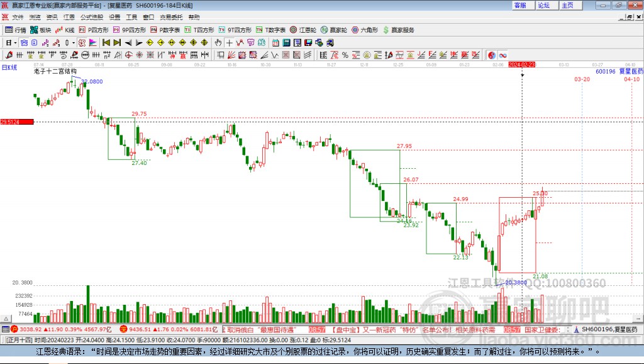The image size is (644, 364).
Task: Click the 日K线 label
Action: coord(9,67)
